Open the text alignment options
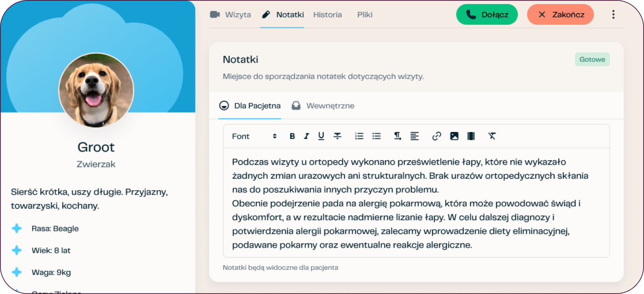The image size is (644, 294). (x=415, y=136)
